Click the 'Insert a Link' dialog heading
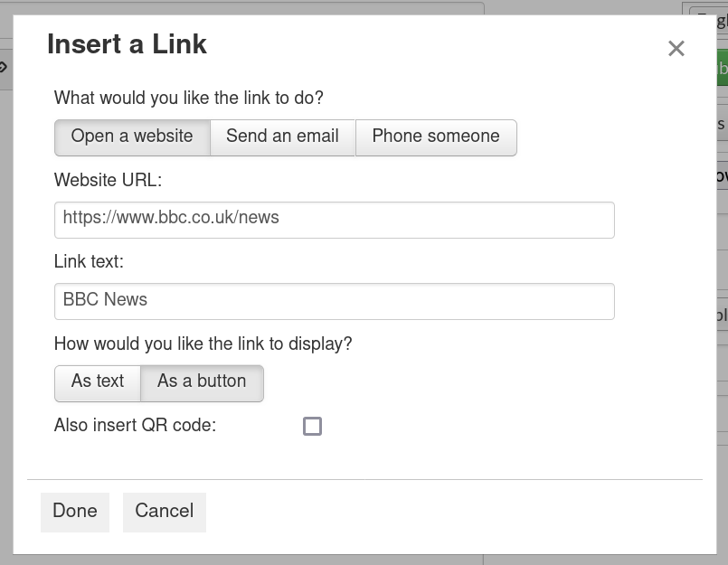 point(127,44)
